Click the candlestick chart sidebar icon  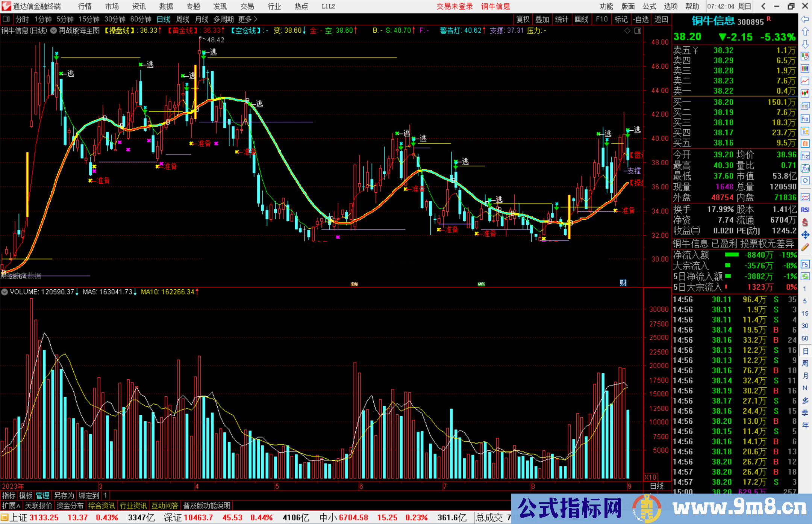coord(805,93)
